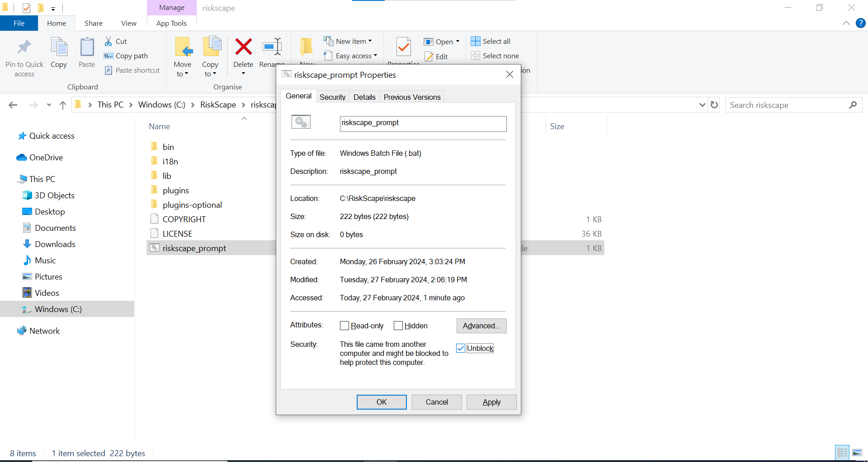Viewport: 868px width, 462px height.
Task: Go back with the left arrow
Action: (13, 105)
